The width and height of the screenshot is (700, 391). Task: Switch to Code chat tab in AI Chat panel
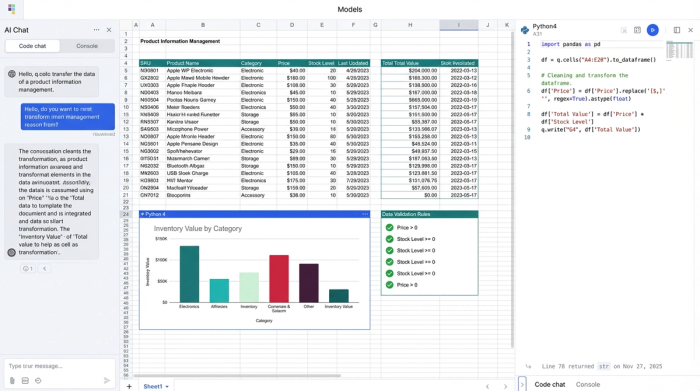tap(32, 46)
